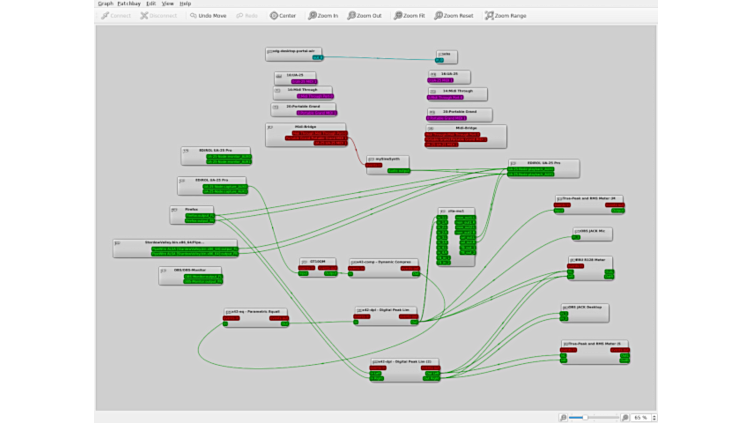Viewport: 752px width, 423px height.
Task: Select the Parametric Equalizer node
Action: [x=256, y=311]
